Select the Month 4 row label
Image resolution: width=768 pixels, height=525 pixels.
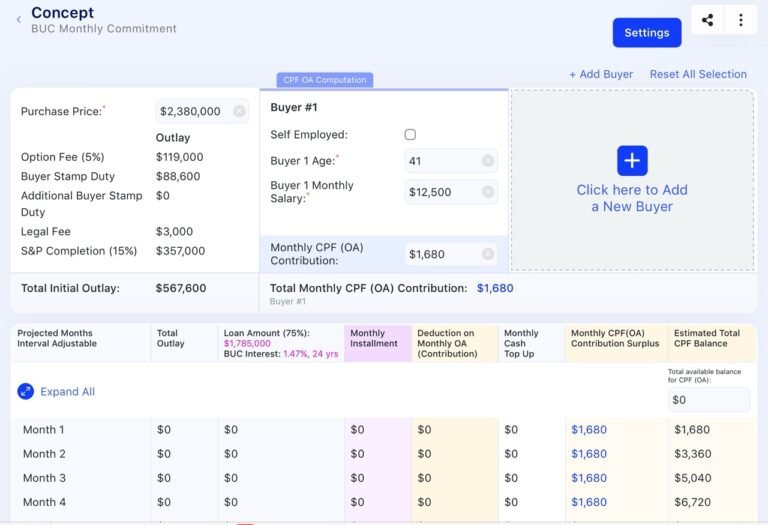tap(44, 502)
